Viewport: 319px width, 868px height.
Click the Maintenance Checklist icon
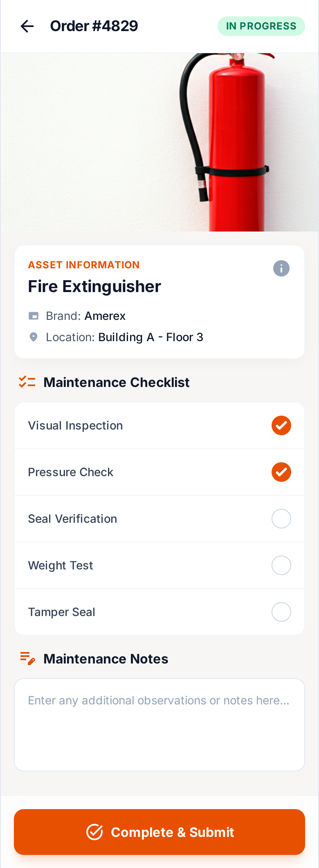(27, 382)
